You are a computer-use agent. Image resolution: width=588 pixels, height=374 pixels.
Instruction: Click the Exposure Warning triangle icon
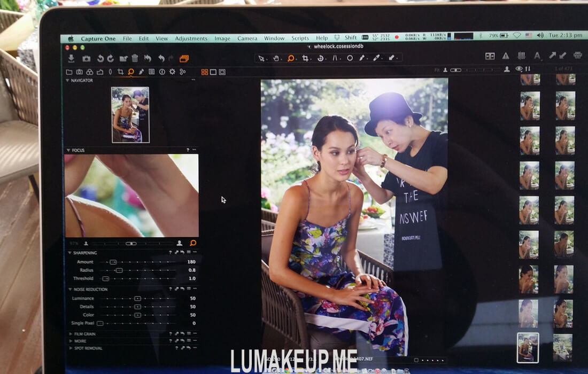506,56
